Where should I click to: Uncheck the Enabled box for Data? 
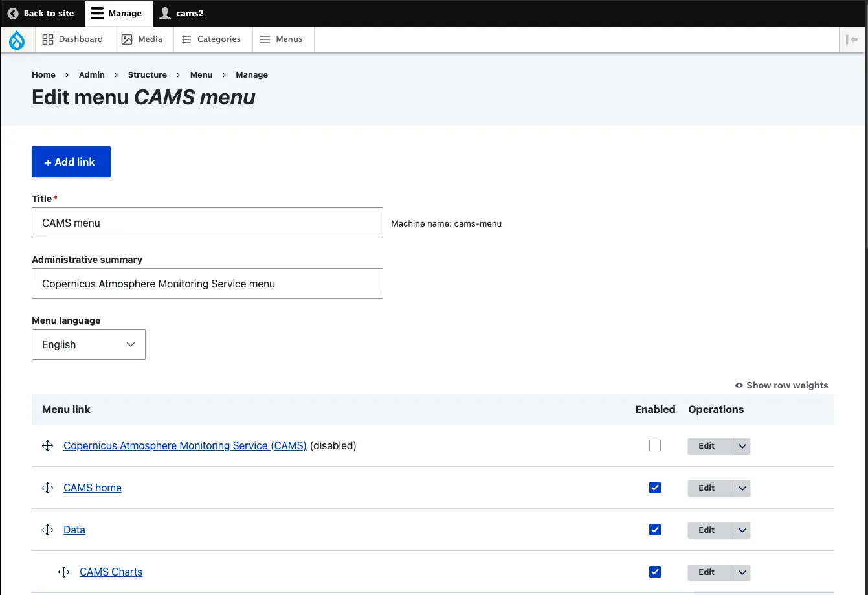[655, 530]
